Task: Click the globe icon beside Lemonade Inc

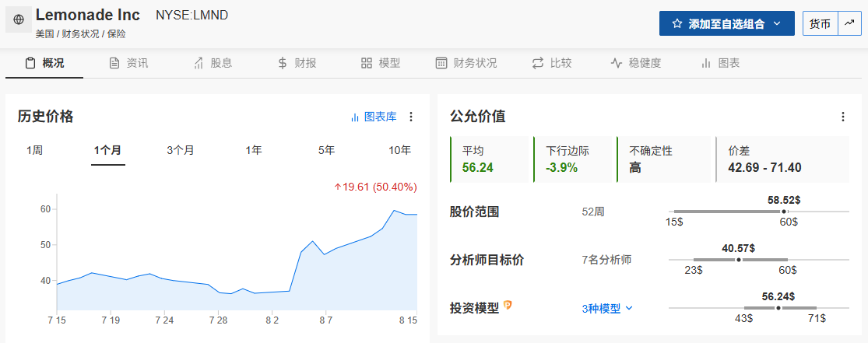Action: [x=18, y=20]
